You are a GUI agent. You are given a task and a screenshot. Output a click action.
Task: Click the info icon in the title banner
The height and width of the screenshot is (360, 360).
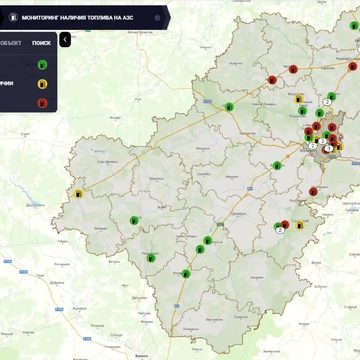(x=157, y=18)
